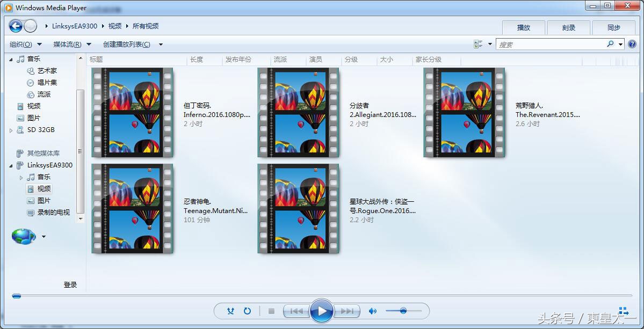Image resolution: width=644 pixels, height=329 pixels.
Task: Click the media sharing globe icon above 登录
Action: [x=21, y=236]
